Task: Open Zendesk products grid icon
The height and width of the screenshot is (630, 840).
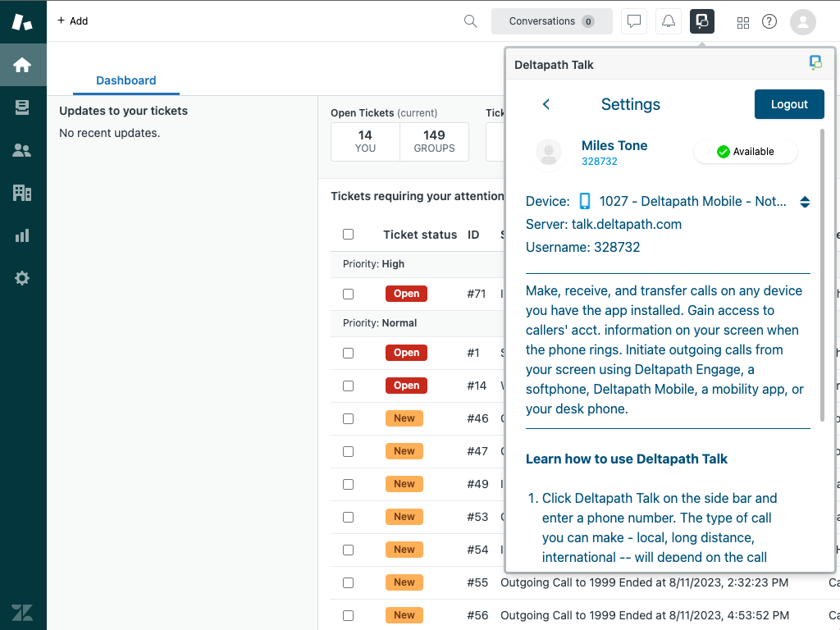Action: point(743,22)
